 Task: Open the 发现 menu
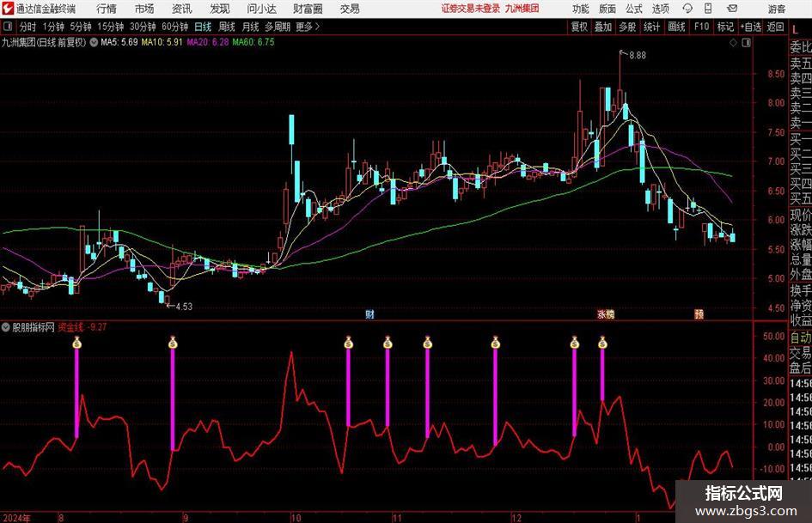220,9
